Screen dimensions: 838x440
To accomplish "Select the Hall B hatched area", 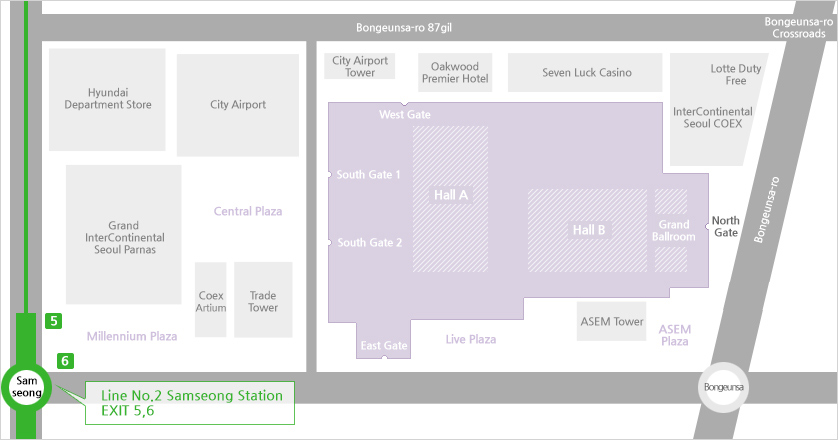I will pos(588,230).
